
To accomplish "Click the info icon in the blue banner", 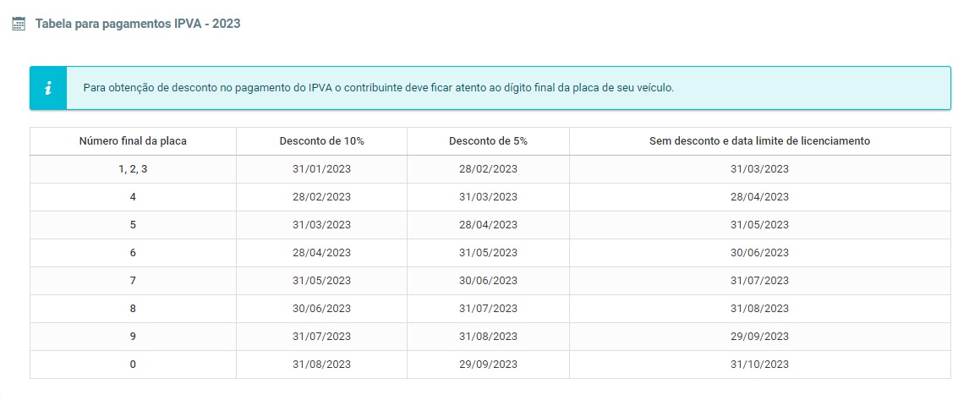I will (x=48, y=88).
